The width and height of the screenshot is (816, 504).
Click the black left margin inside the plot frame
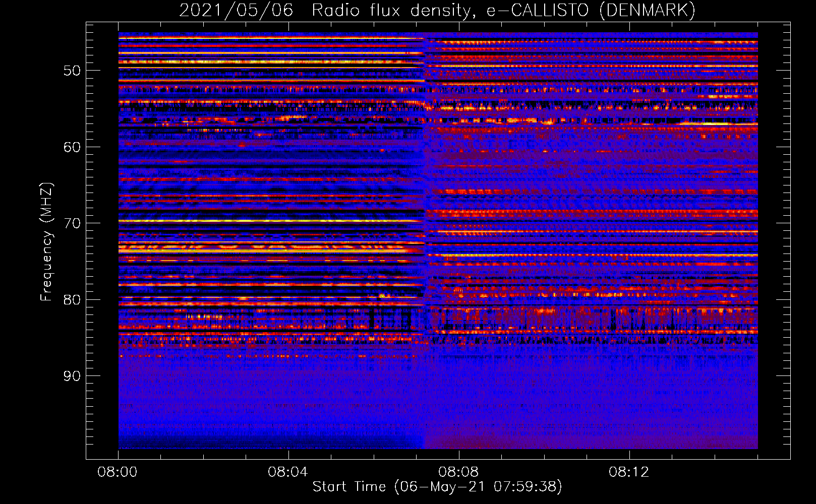tap(102, 242)
